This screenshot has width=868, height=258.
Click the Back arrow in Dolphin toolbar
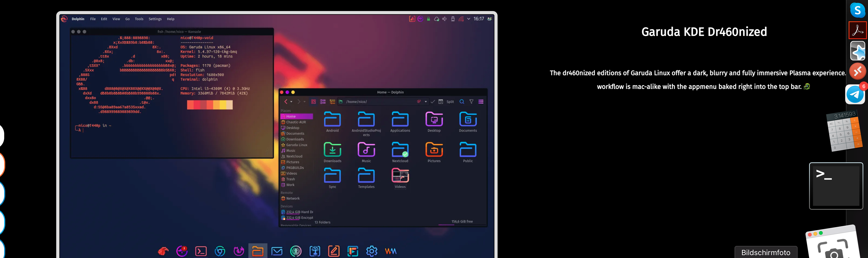coord(286,102)
